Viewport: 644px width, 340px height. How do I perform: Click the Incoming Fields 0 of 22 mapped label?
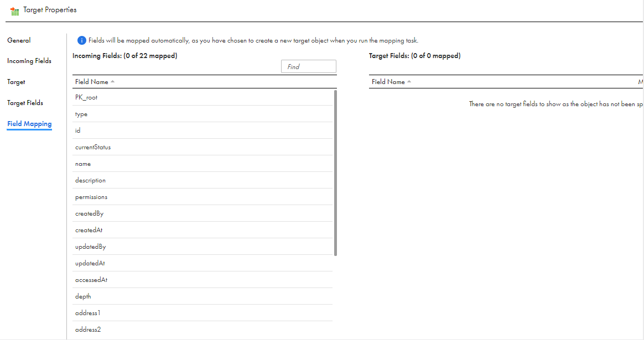click(125, 56)
